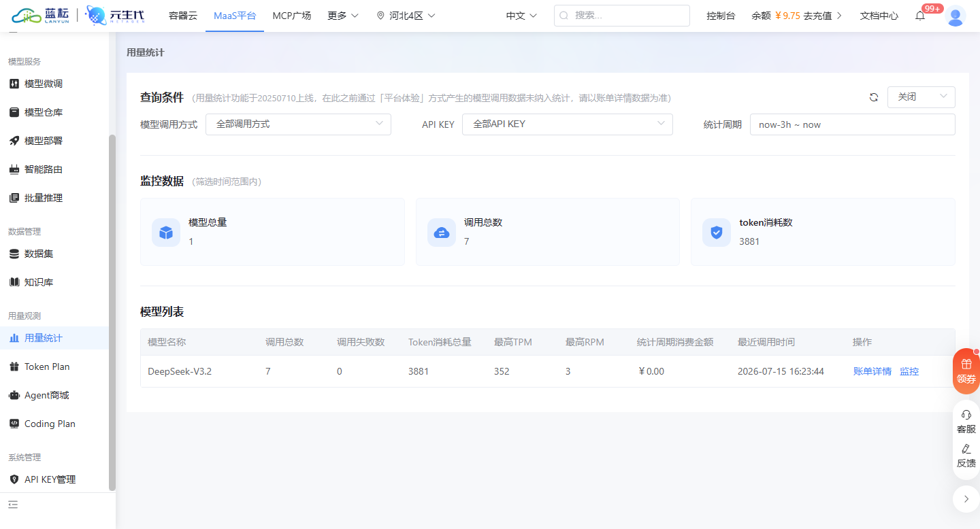
Task: Click the Agent商城 robot icon
Action: click(x=14, y=395)
